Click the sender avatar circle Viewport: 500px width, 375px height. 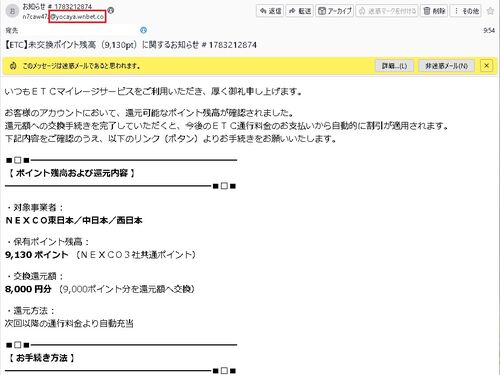(13, 11)
